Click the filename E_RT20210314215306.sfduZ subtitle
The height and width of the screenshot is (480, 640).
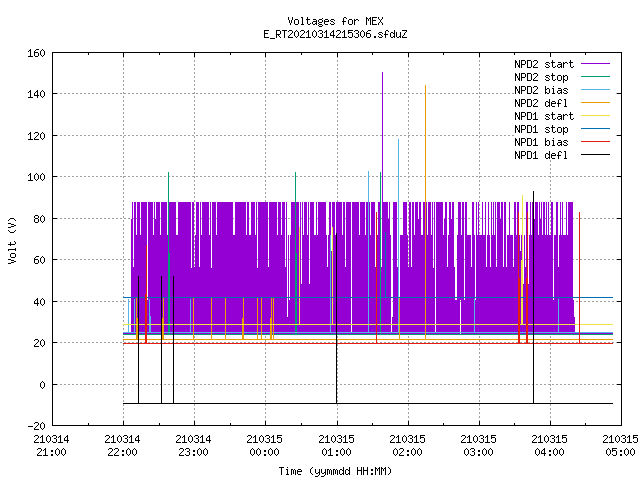pos(335,34)
